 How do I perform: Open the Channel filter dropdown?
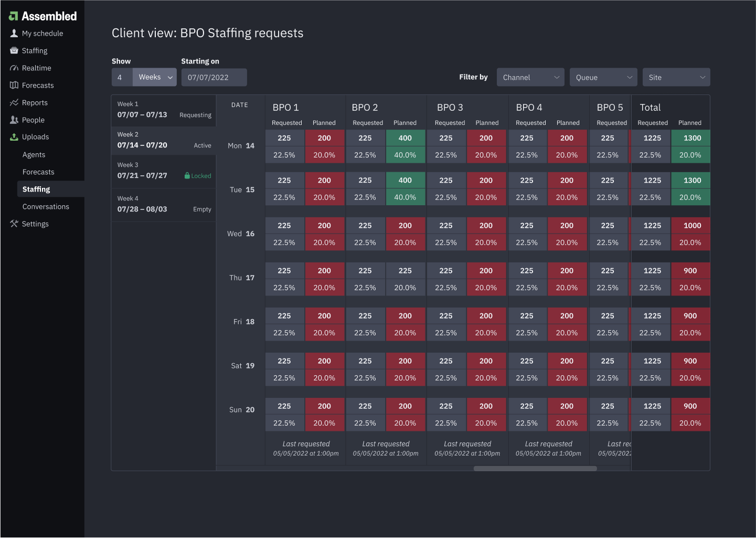pyautogui.click(x=530, y=77)
